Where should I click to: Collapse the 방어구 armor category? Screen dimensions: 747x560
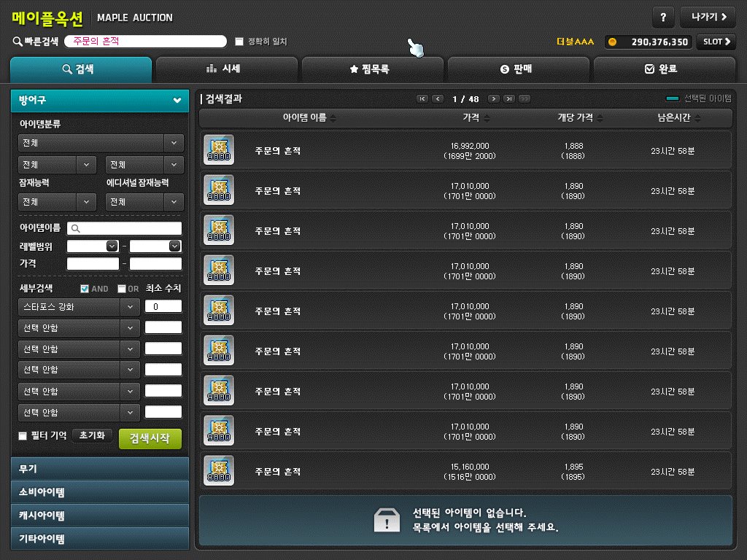click(100, 101)
